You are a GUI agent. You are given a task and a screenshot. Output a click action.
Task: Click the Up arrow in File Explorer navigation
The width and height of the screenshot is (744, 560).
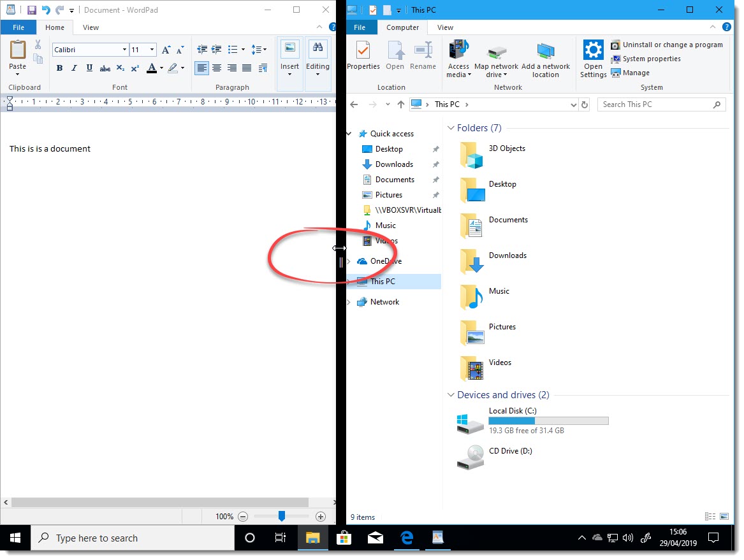click(401, 104)
